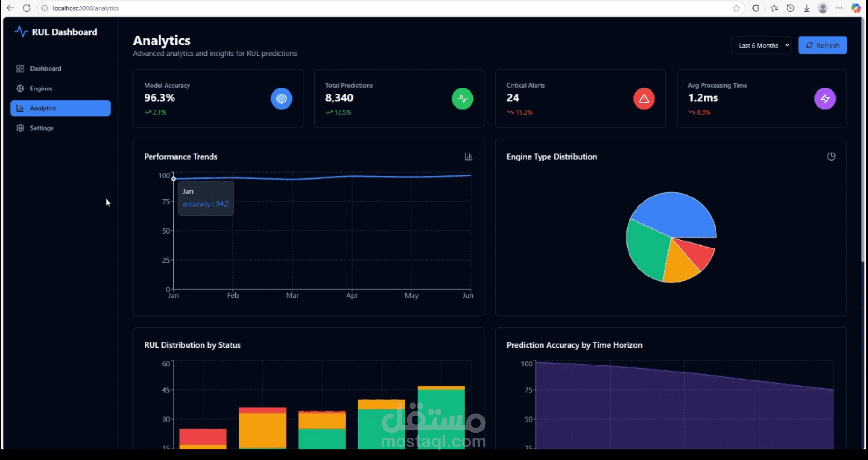Click the browser favorites star icon
868x460 pixels.
pyautogui.click(x=736, y=8)
